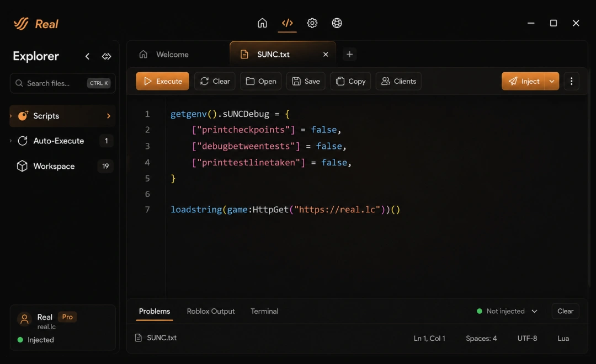Click line number 1 in the gutter

click(x=147, y=114)
